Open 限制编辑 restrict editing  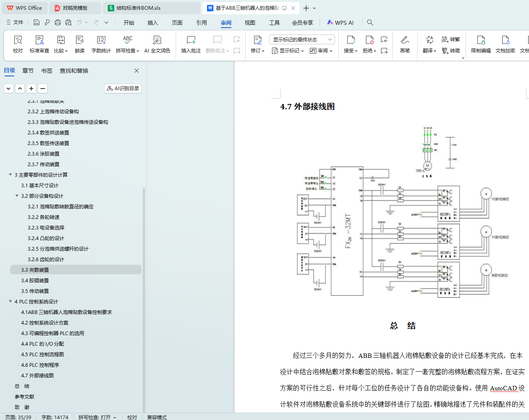tap(481, 44)
